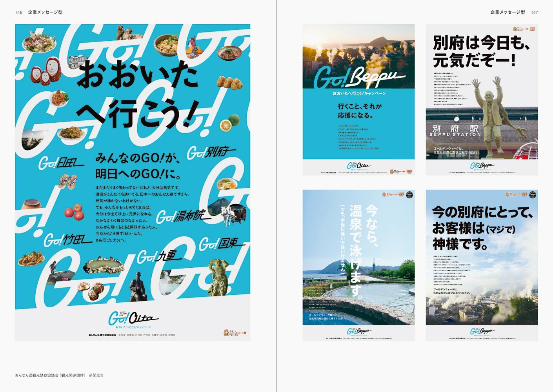Image resolution: width=553 pixels, height=392 pixels.
Task: Click page number 146
Action: pos(19,13)
